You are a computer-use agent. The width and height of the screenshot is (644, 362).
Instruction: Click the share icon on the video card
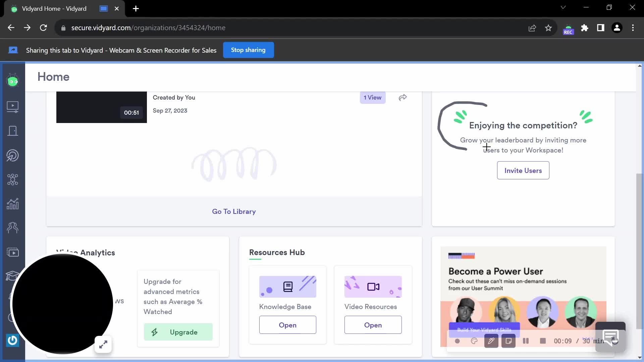point(402,98)
